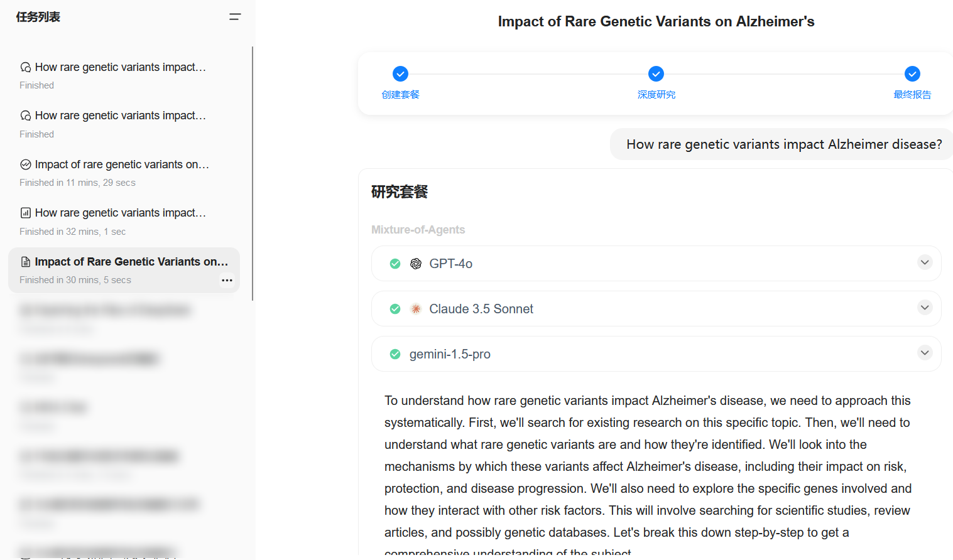Click the Mixture-of-Agents label
The height and width of the screenshot is (560, 953).
click(x=418, y=230)
